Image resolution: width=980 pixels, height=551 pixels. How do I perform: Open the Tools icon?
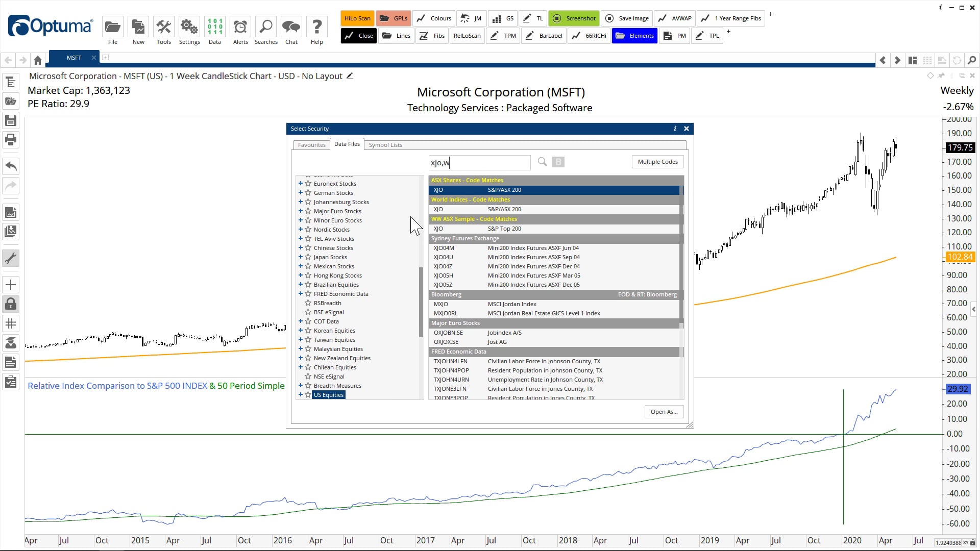click(164, 27)
